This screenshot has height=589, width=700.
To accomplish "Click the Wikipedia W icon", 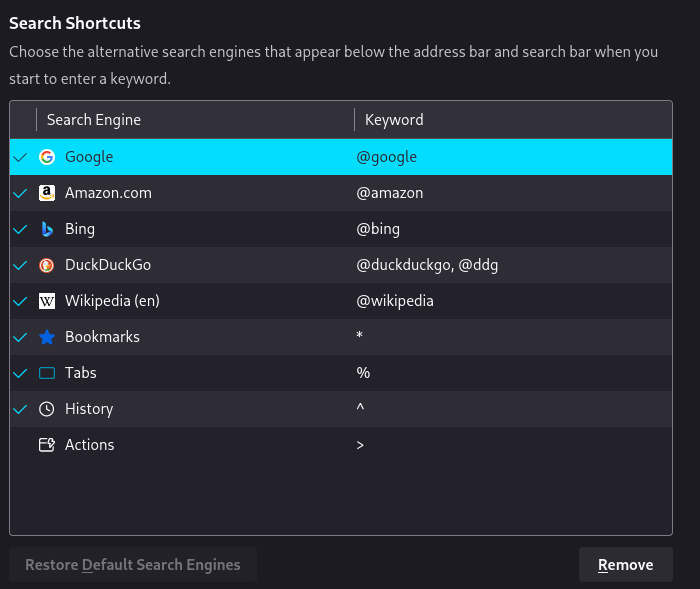I will point(47,301).
